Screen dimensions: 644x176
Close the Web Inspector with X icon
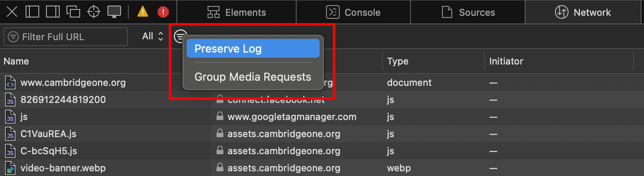pos(12,12)
